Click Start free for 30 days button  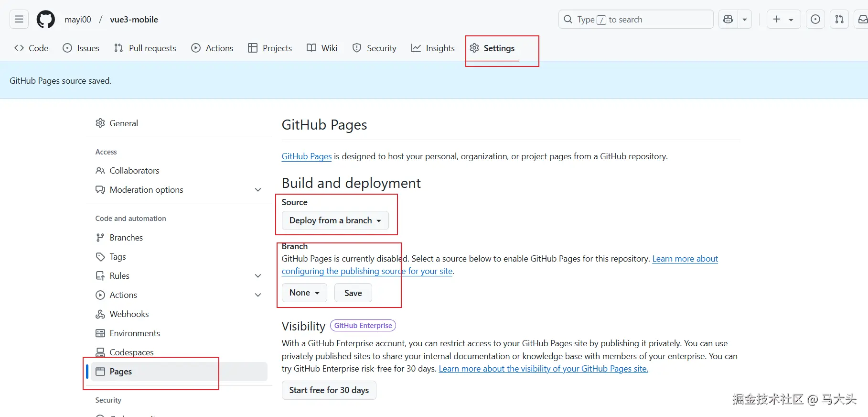tap(329, 390)
